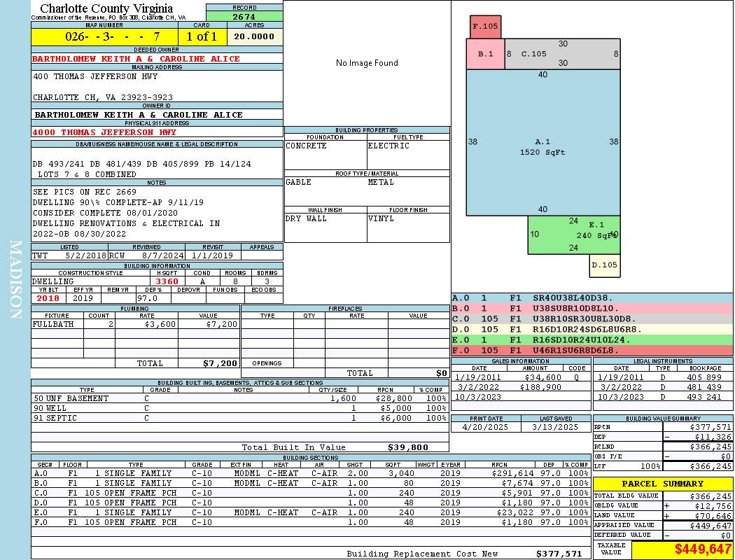Click the gray C.105 porch sketch section

click(563, 54)
